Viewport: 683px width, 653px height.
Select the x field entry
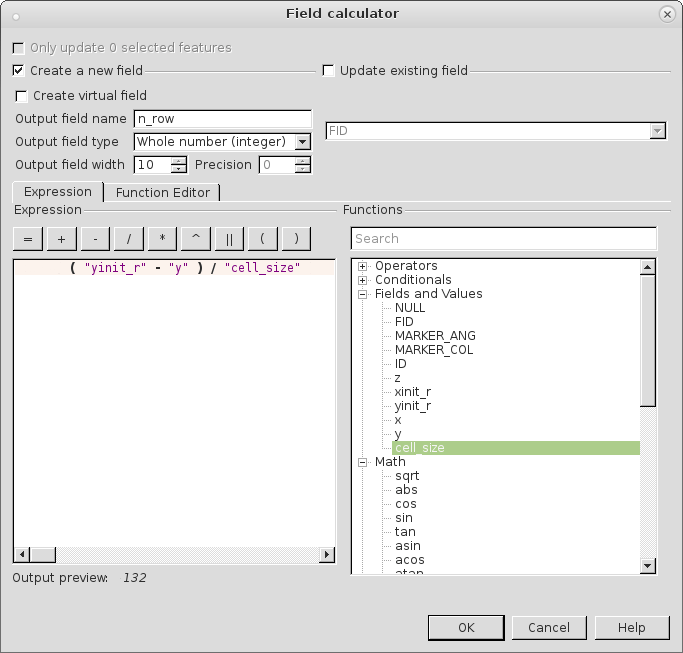click(x=398, y=420)
